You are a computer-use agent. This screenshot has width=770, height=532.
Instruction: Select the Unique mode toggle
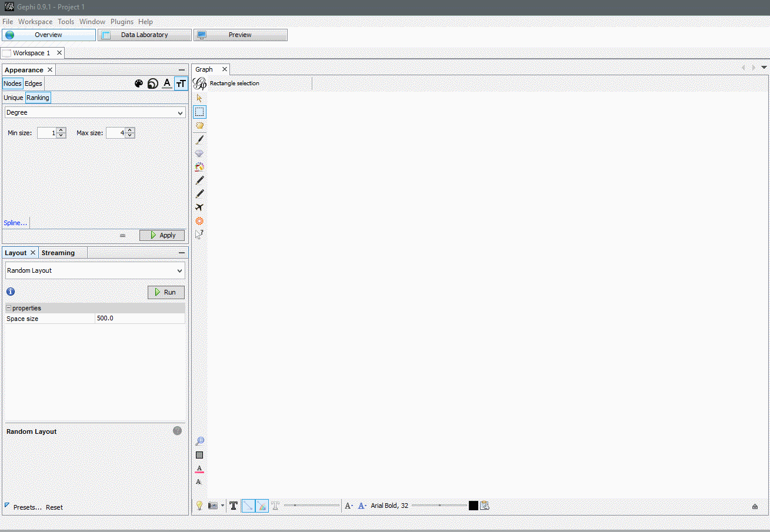click(14, 98)
